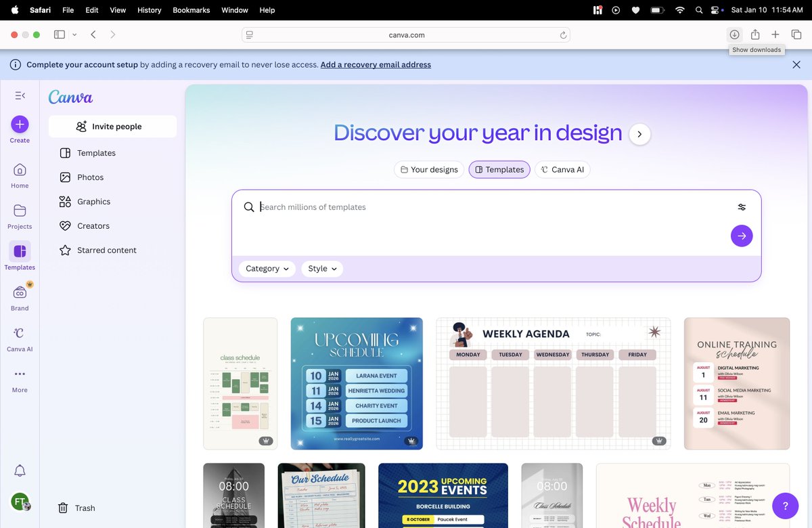Select the Templates pill tab
This screenshot has height=528, width=812.
pyautogui.click(x=499, y=169)
